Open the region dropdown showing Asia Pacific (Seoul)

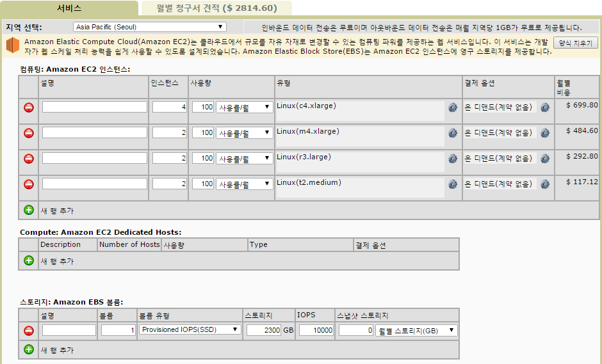(x=149, y=27)
